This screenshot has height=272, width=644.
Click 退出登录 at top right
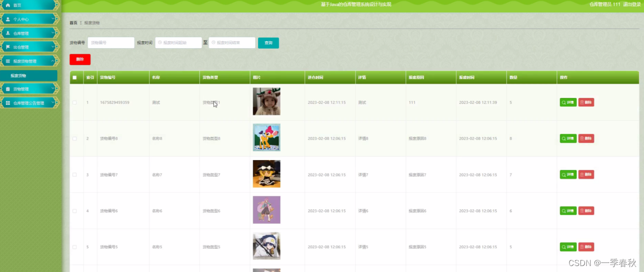pos(632,4)
